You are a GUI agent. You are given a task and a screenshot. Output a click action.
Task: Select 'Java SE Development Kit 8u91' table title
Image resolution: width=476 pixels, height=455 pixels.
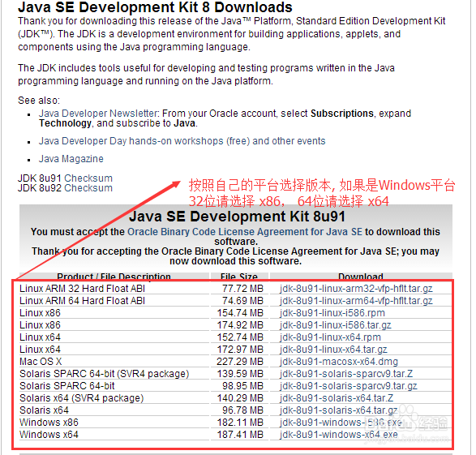(x=237, y=217)
